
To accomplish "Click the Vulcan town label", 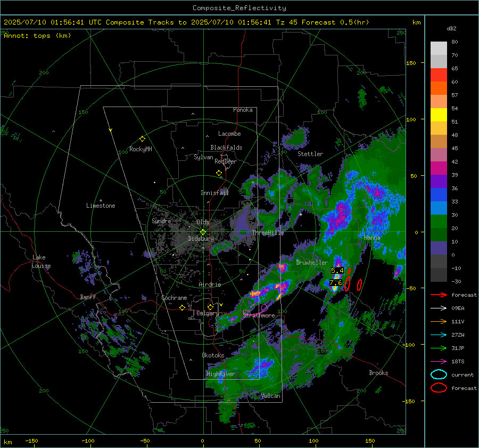I will coord(271,396).
